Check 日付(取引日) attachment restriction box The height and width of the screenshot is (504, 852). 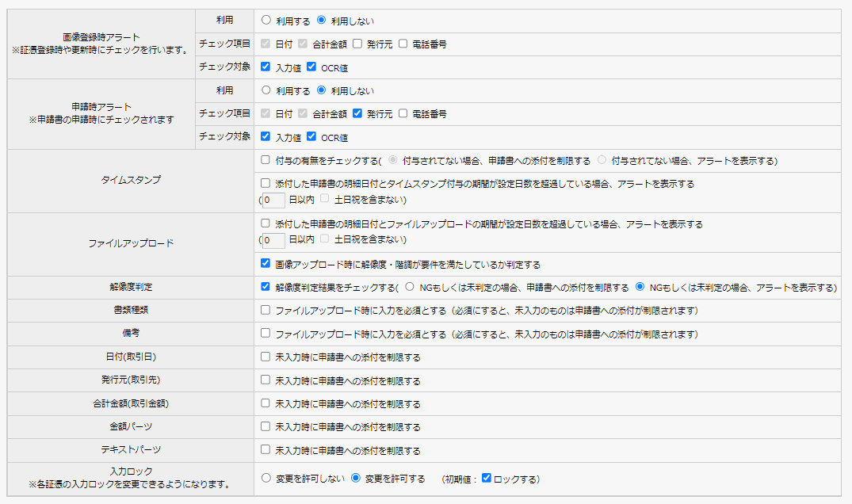pyautogui.click(x=266, y=357)
